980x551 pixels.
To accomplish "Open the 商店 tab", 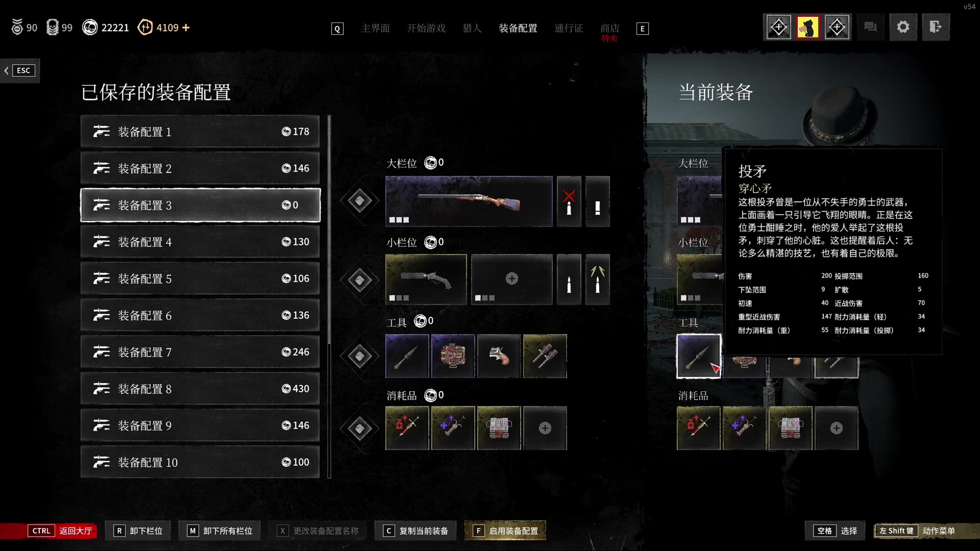I will click(610, 29).
